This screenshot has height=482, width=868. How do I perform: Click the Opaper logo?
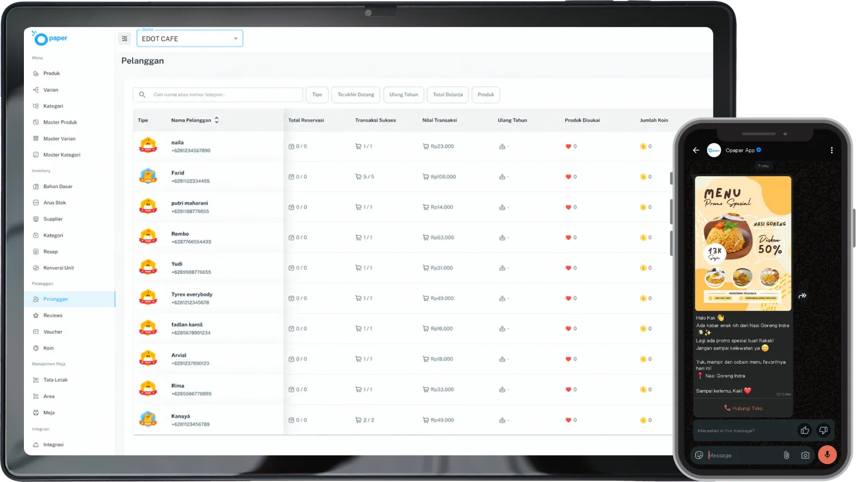coord(49,38)
